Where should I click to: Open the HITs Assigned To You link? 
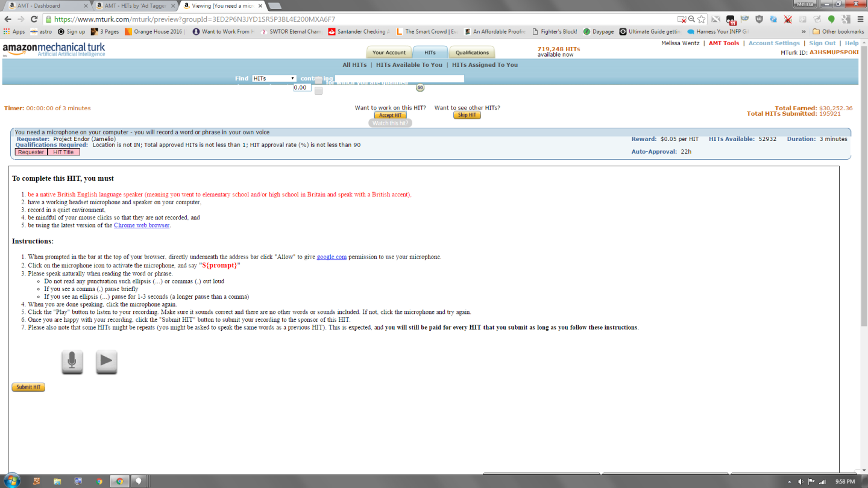click(x=485, y=64)
